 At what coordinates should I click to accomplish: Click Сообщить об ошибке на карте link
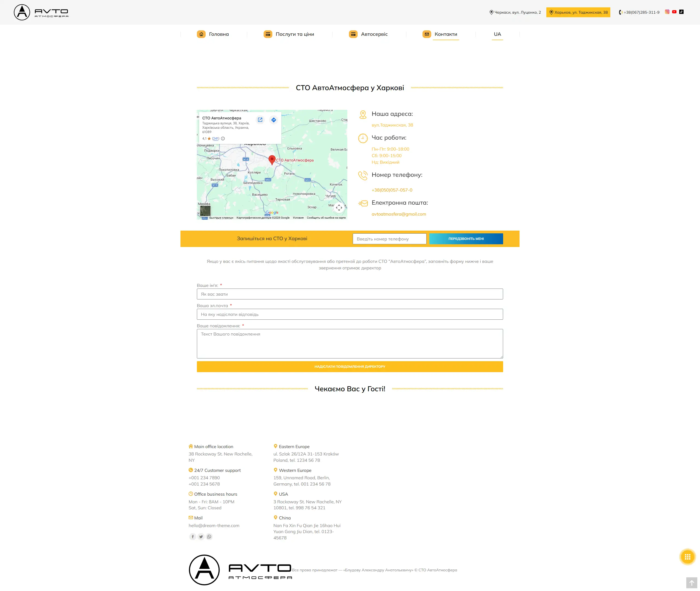pyautogui.click(x=326, y=218)
